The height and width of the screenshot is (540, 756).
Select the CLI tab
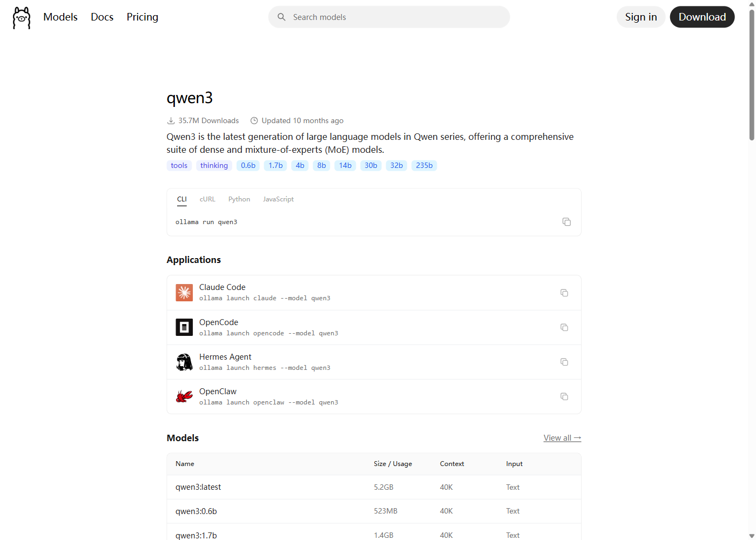(x=182, y=199)
